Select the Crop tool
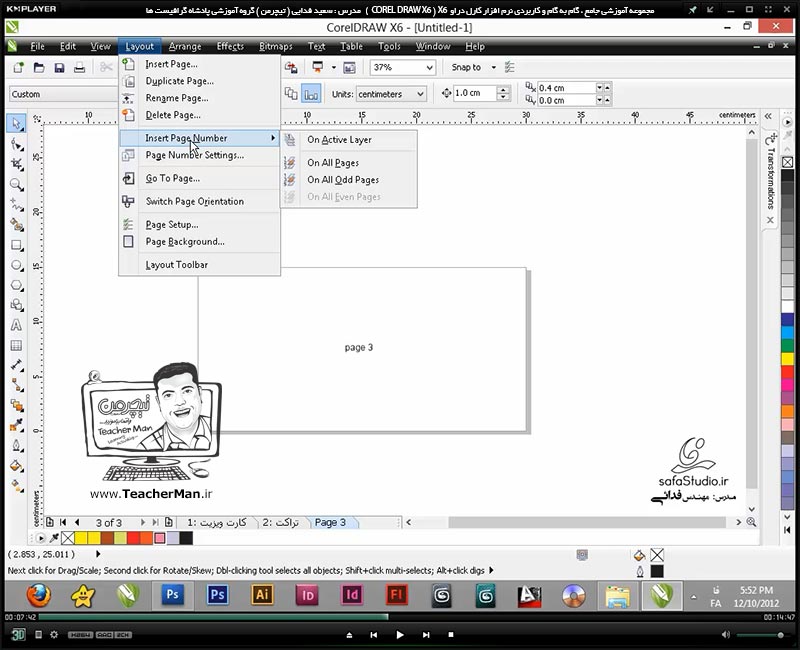 [x=16, y=164]
